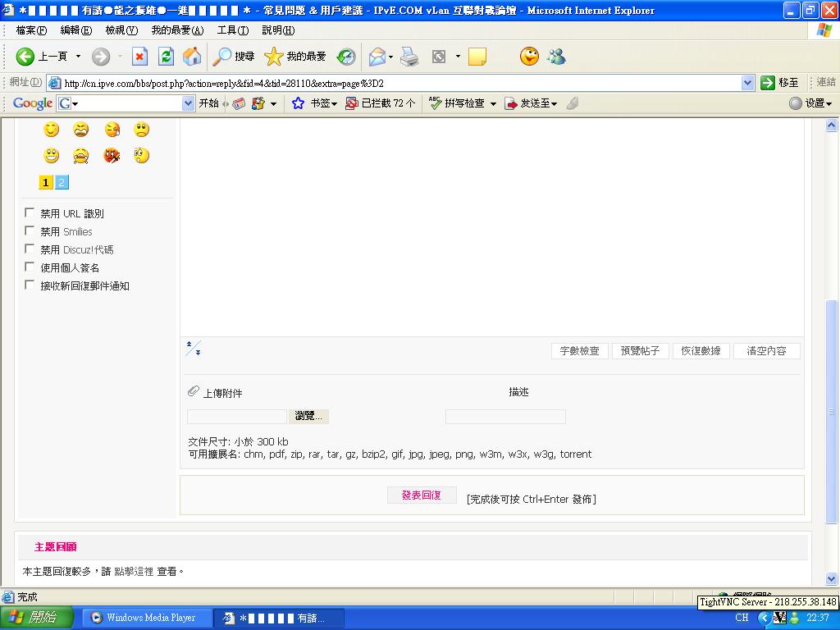Expand the 发送至 send-to dropdown
This screenshot has height=630, width=840.
coord(554,104)
